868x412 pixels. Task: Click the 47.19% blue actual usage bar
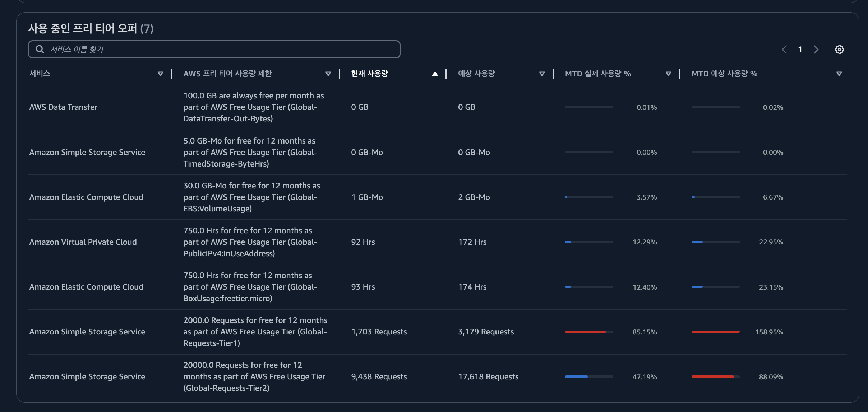[x=589, y=376]
